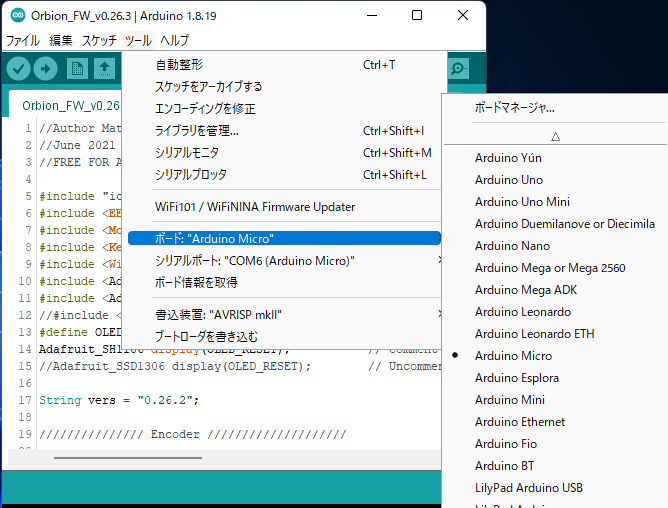
Task: Select Arduino Yún board
Action: (x=556, y=158)
